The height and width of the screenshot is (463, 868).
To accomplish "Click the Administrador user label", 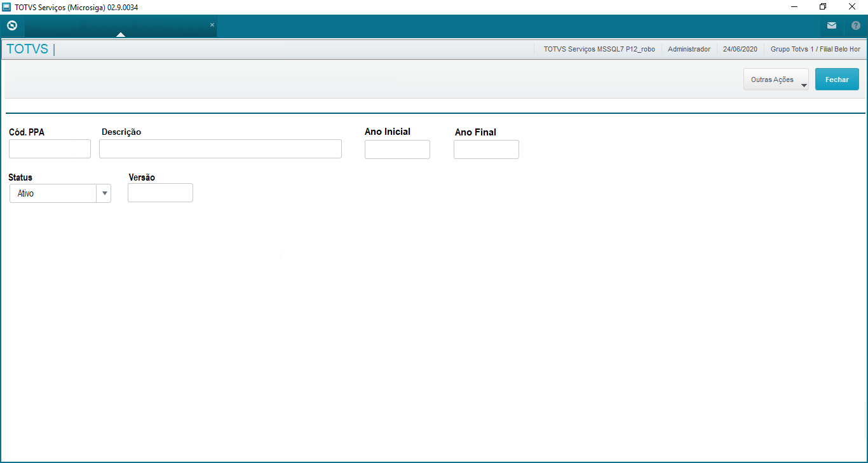I will click(x=689, y=49).
